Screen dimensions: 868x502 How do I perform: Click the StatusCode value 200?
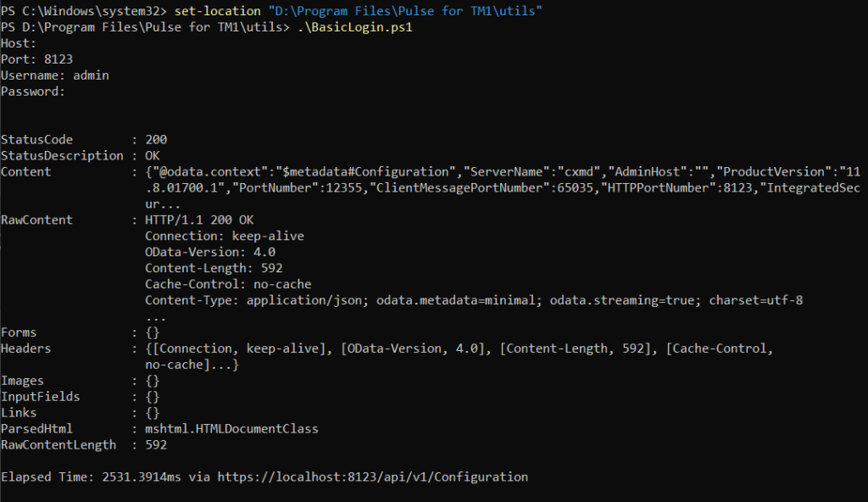tap(156, 139)
